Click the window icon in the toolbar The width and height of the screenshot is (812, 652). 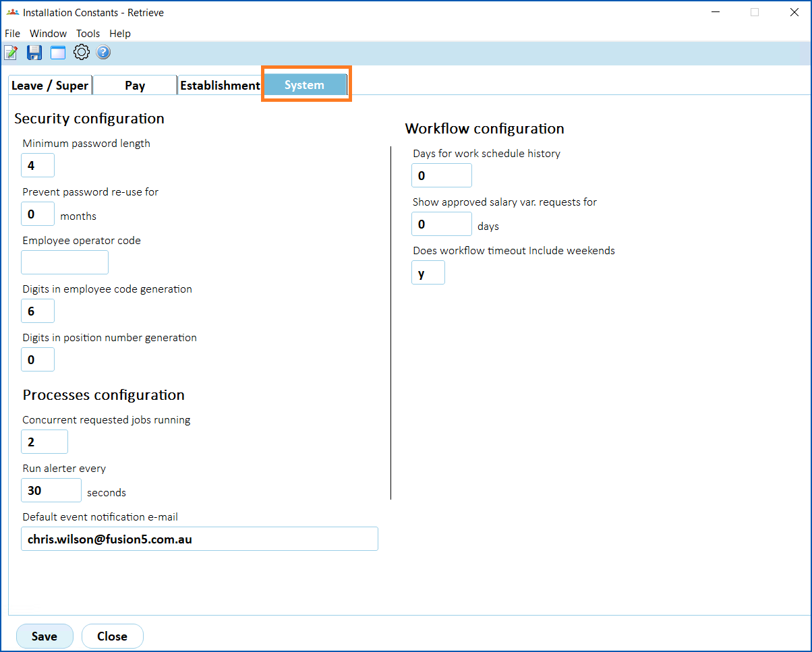tap(58, 53)
